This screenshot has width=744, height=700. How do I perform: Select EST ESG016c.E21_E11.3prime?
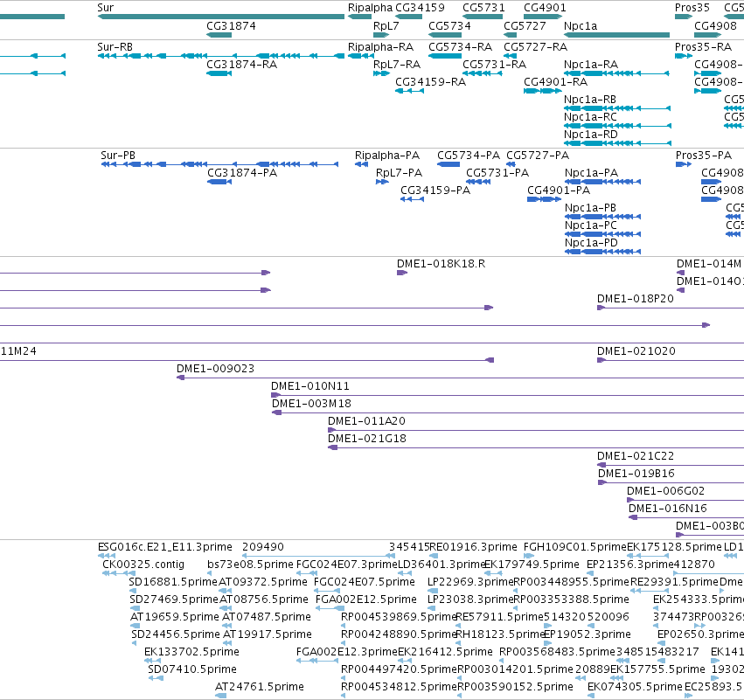click(x=107, y=556)
